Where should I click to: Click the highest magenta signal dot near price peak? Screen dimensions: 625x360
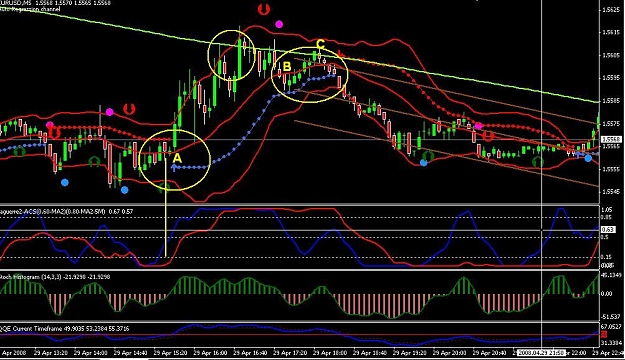pos(279,24)
